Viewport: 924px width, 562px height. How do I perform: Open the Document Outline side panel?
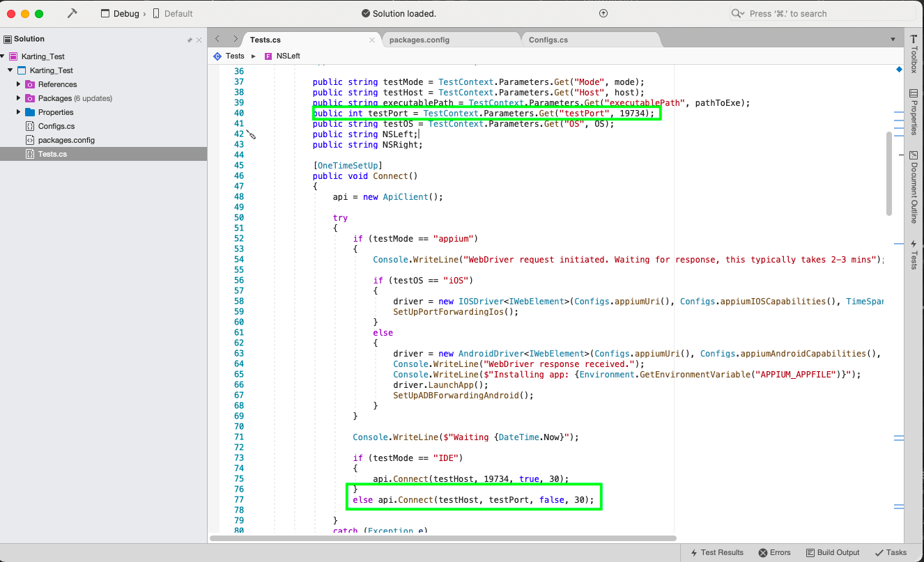tap(914, 186)
